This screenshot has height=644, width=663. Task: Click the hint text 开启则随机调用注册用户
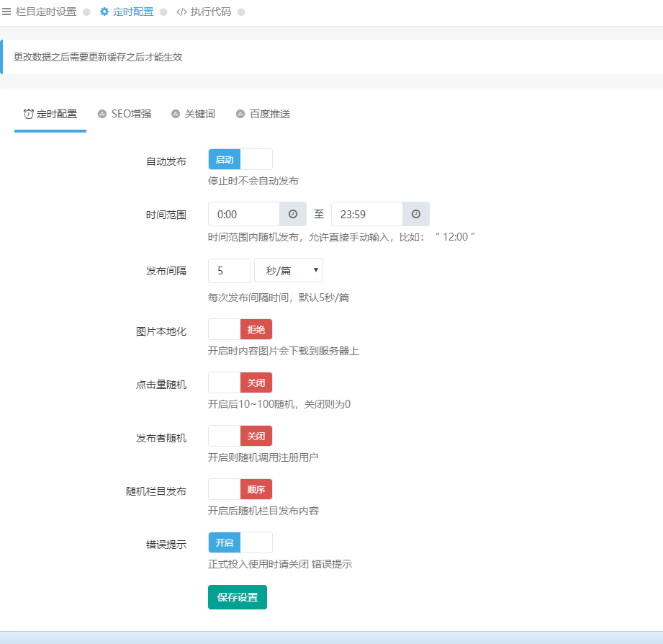click(x=263, y=457)
